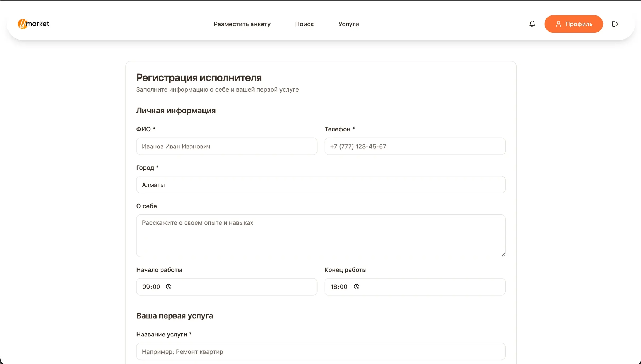641x364 pixels.
Task: Click the Заполните информацию о себе subtitle
Action: point(217,89)
